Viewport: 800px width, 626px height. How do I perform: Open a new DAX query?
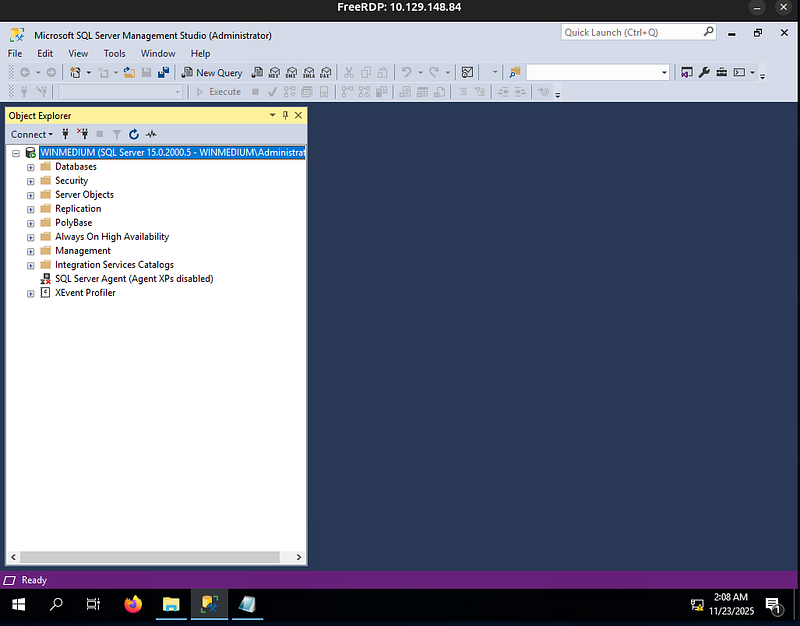pos(326,72)
